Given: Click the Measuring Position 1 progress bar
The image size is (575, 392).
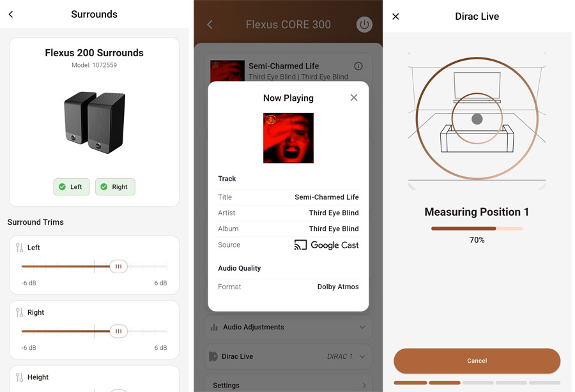Looking at the screenshot, I should 477,229.
